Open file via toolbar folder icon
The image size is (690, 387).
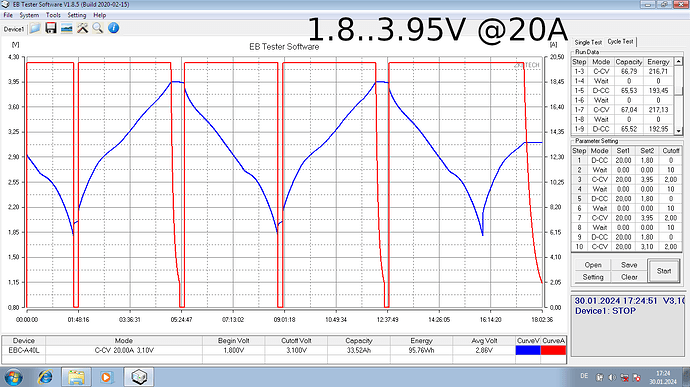click(35, 29)
